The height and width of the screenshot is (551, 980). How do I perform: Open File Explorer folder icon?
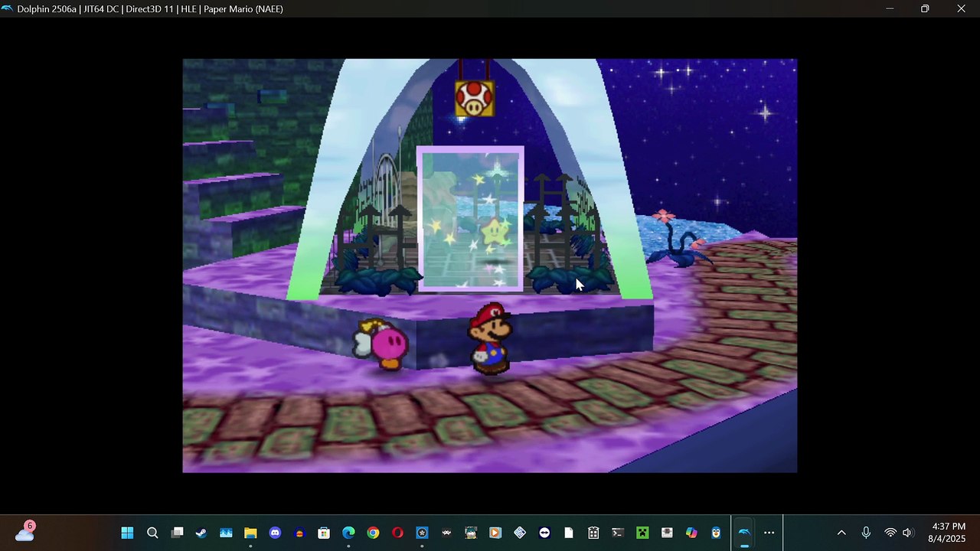(250, 533)
